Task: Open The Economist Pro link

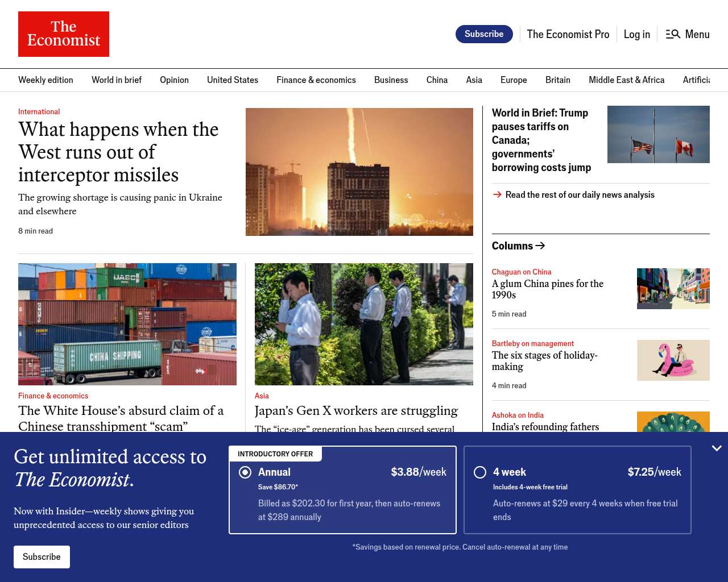Action: [568, 34]
